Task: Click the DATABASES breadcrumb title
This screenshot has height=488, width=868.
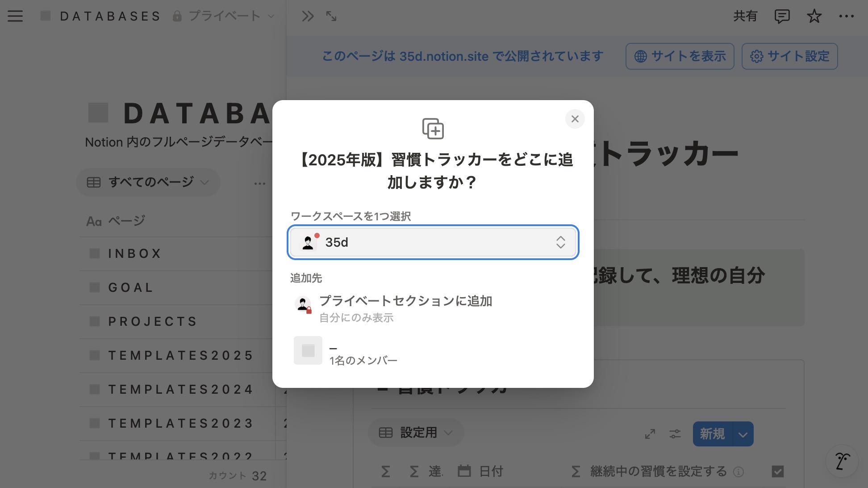Action: [x=110, y=17]
